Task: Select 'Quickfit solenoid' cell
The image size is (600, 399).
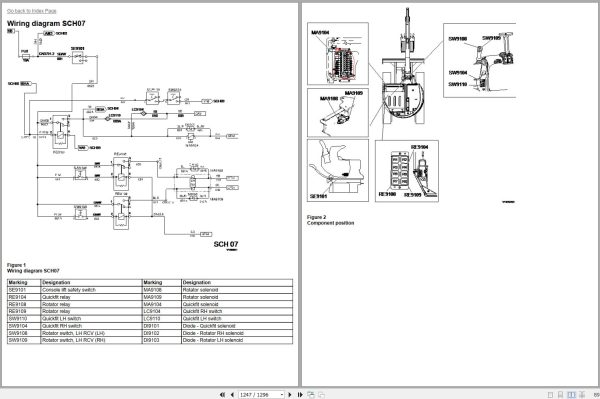Action: pyautogui.click(x=237, y=304)
